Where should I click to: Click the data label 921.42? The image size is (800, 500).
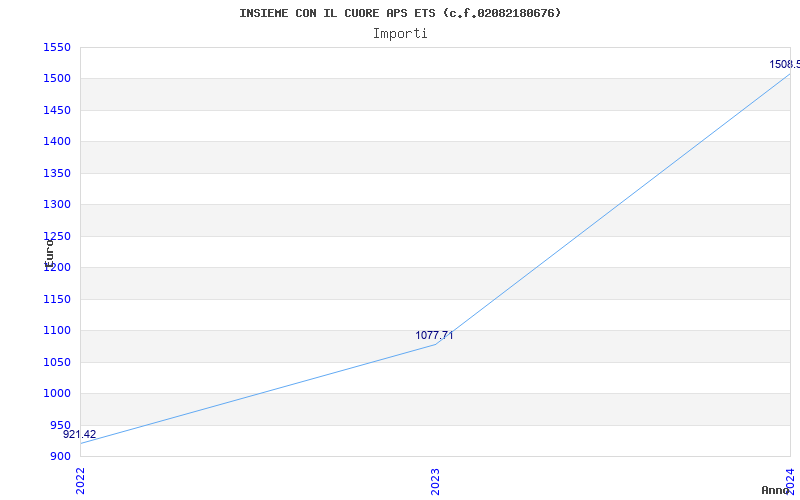80,434
